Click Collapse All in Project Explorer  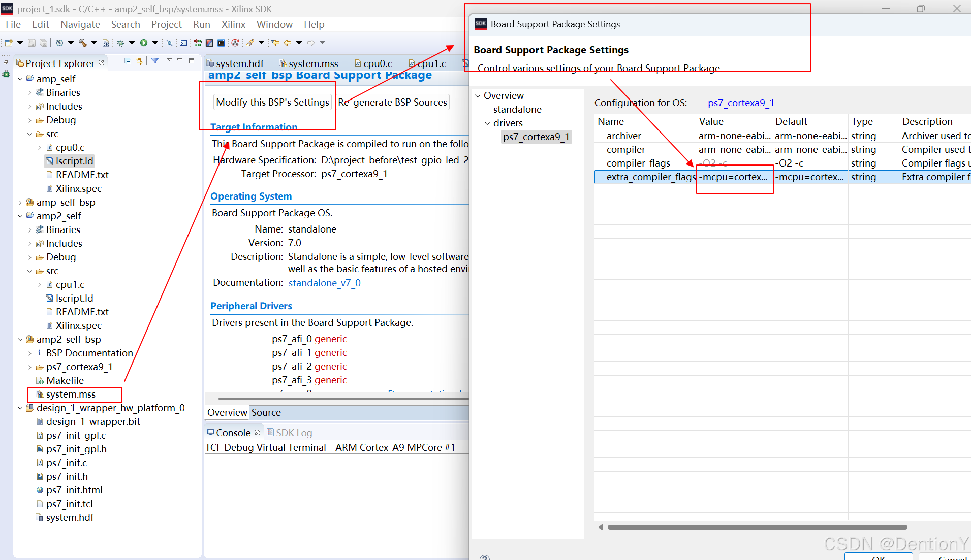pyautogui.click(x=128, y=61)
